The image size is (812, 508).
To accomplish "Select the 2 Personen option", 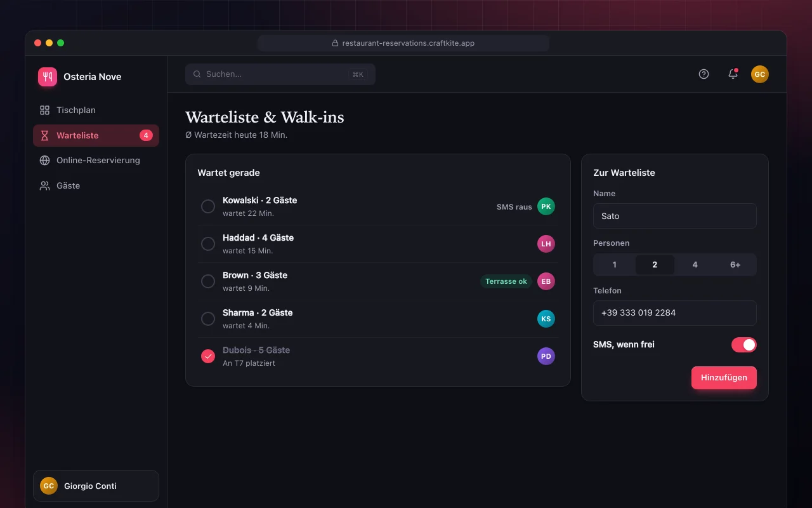I will pyautogui.click(x=655, y=265).
